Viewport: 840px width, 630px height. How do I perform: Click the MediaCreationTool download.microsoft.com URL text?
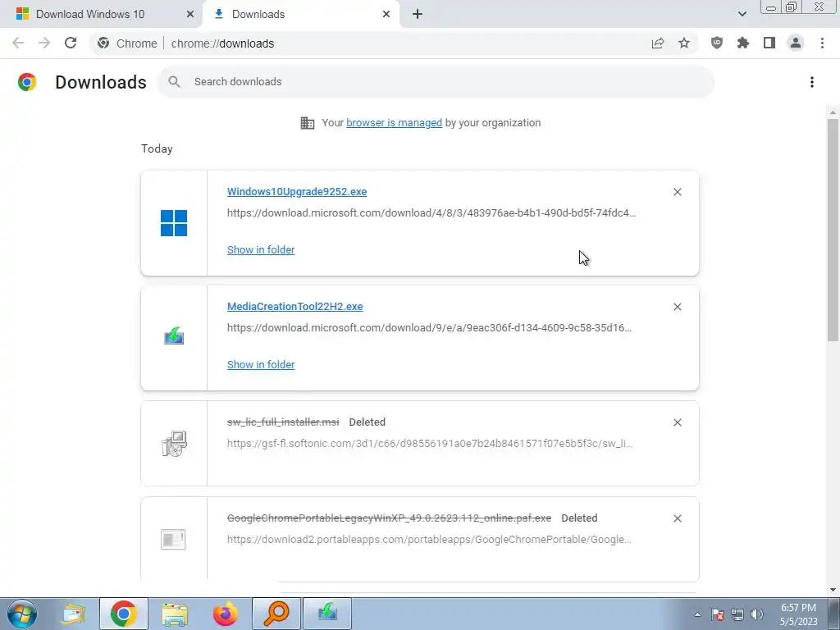429,328
